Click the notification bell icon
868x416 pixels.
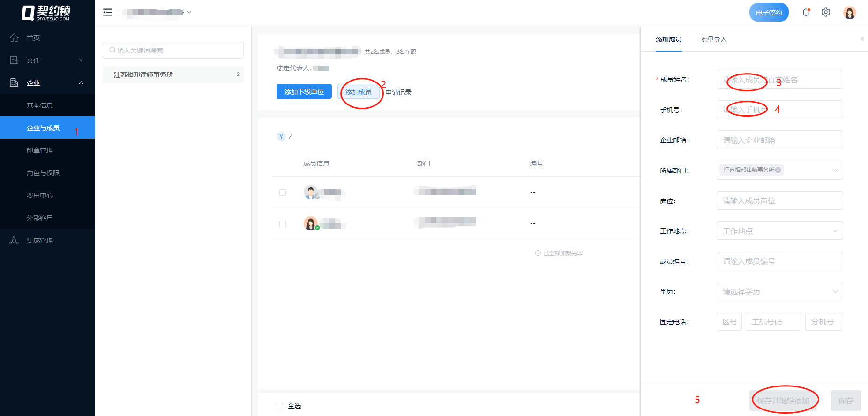click(x=806, y=13)
